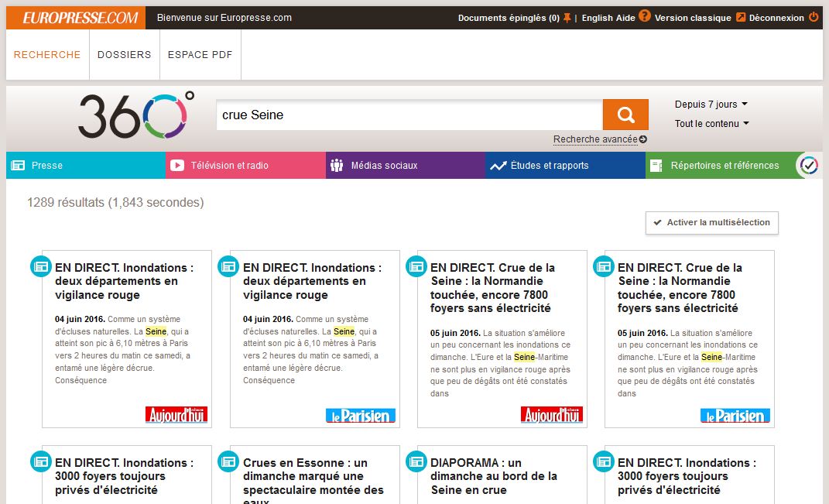829x504 pixels.
Task: Click the press icon on the "Crues en Essonne" card
Action: tap(228, 461)
